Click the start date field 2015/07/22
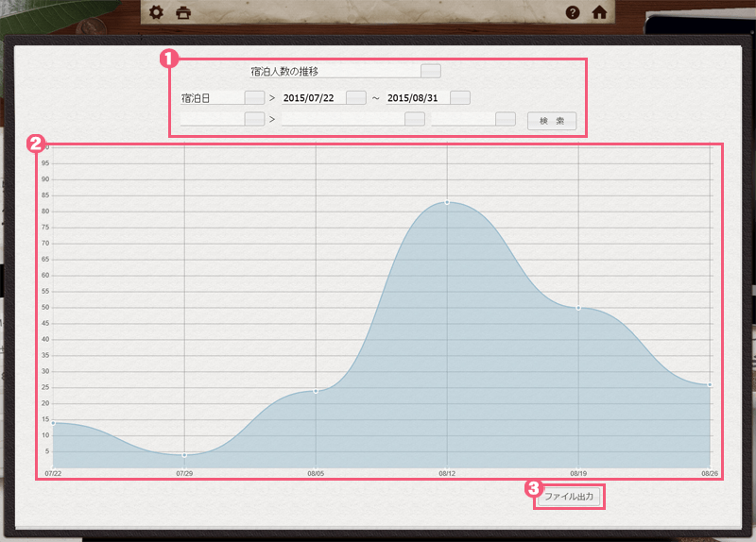Viewport: 756px width, 542px height. [x=310, y=97]
